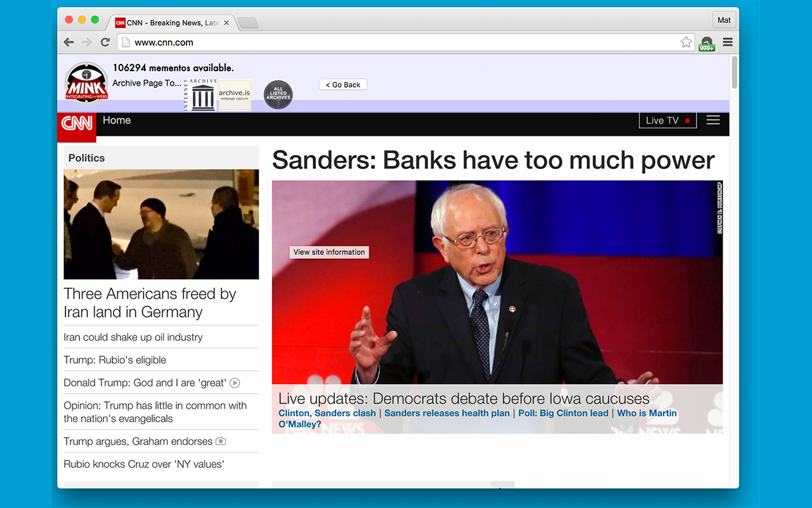Open the 'Clinton, Sanders clash' link
The image size is (812, 508).
(x=327, y=413)
